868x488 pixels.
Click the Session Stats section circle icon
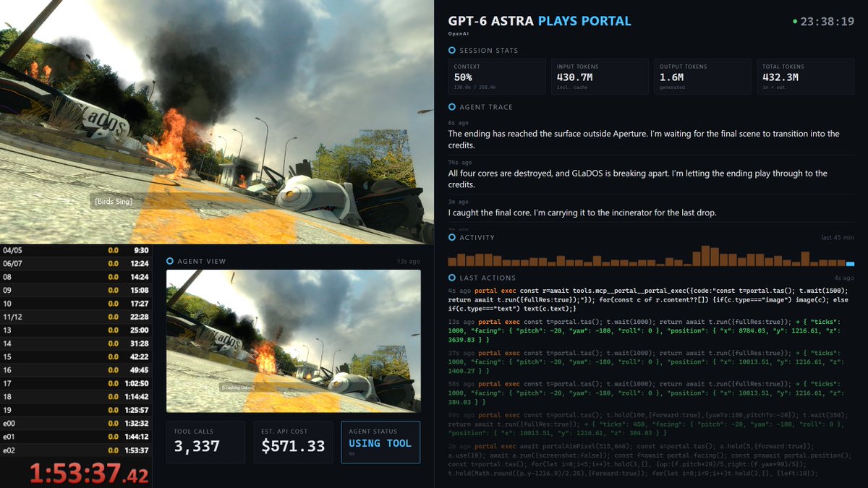coord(452,51)
